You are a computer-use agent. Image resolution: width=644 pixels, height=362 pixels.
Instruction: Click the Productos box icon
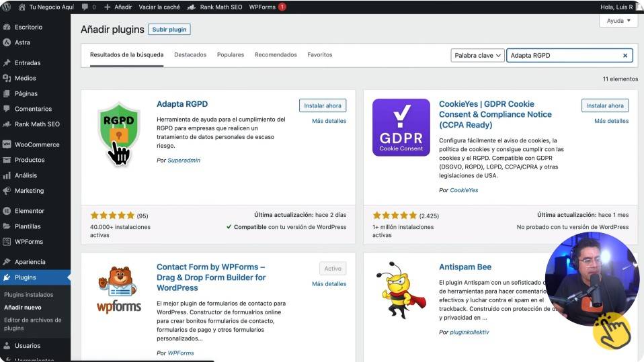coord(7,160)
